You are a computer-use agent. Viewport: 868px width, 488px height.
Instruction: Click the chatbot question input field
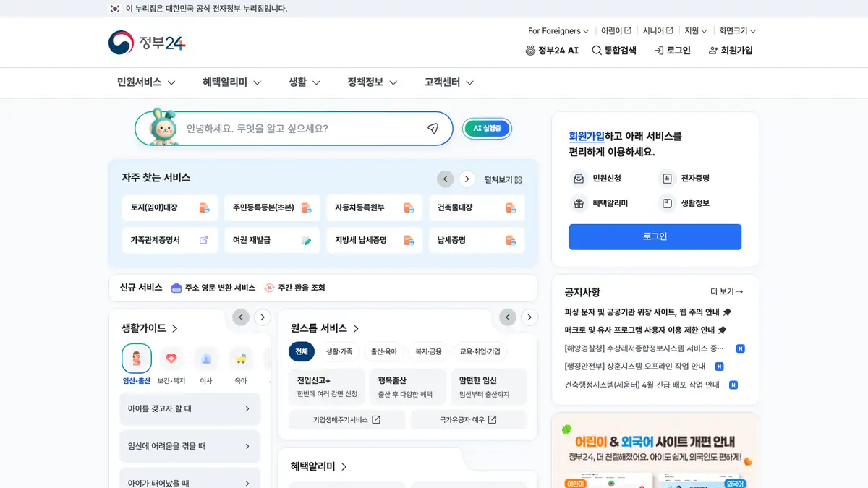pyautogui.click(x=300, y=129)
